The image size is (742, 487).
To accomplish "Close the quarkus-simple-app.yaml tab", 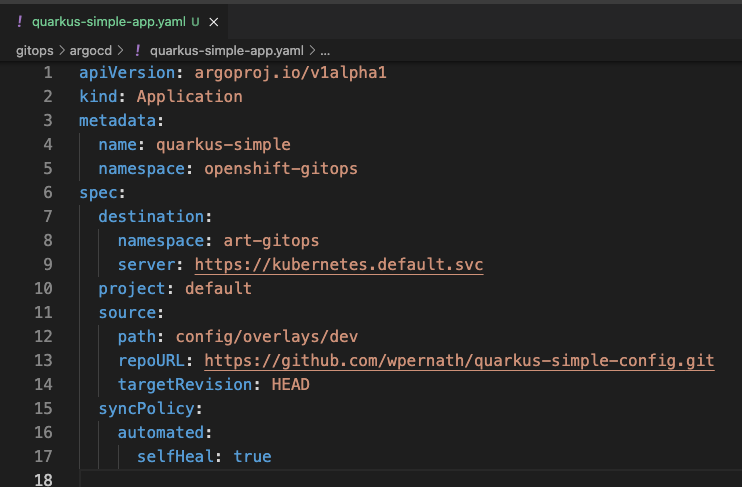I will pos(214,22).
